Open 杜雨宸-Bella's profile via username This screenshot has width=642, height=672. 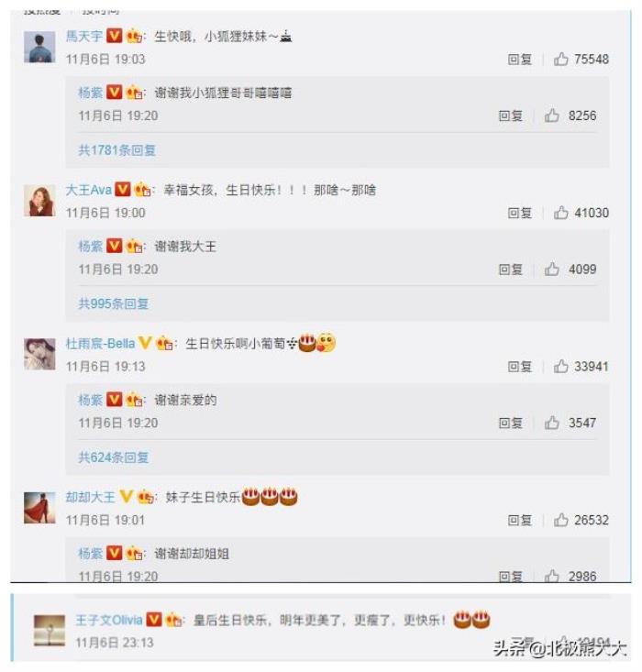click(x=100, y=343)
